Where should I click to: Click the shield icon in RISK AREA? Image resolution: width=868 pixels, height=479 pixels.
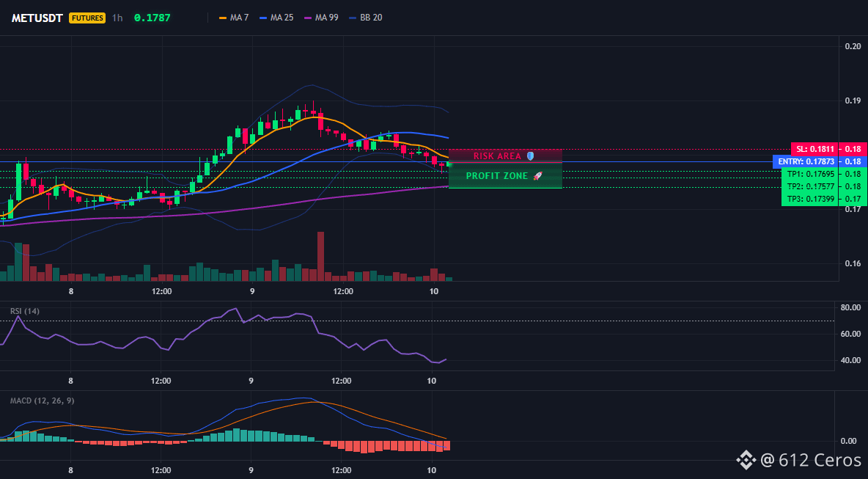530,156
